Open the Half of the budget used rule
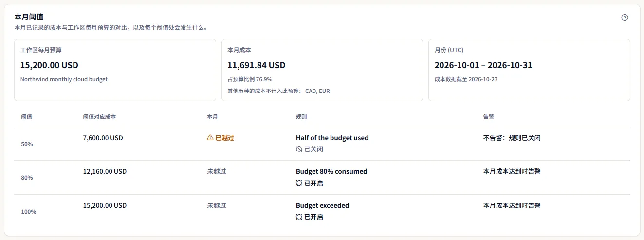The width and height of the screenshot is (644, 240). [x=332, y=138]
